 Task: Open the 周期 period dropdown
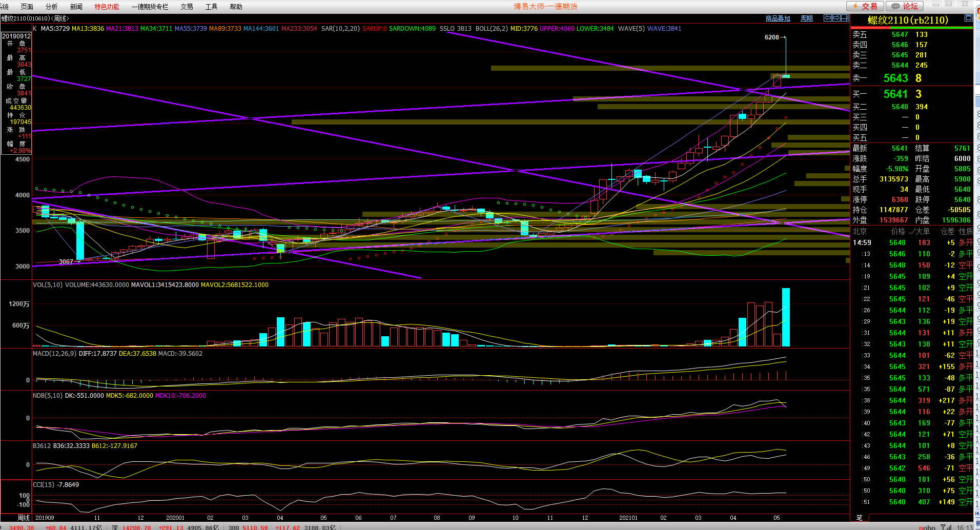[807, 18]
